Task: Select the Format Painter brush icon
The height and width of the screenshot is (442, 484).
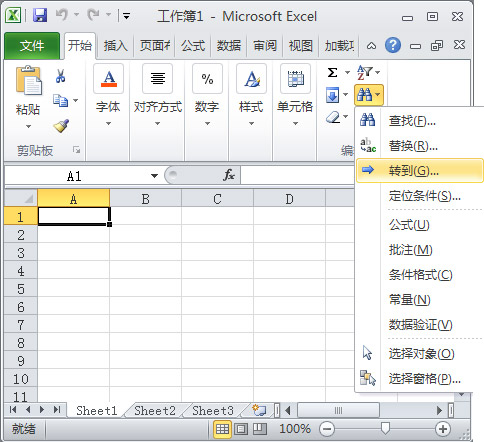Action: click(61, 126)
